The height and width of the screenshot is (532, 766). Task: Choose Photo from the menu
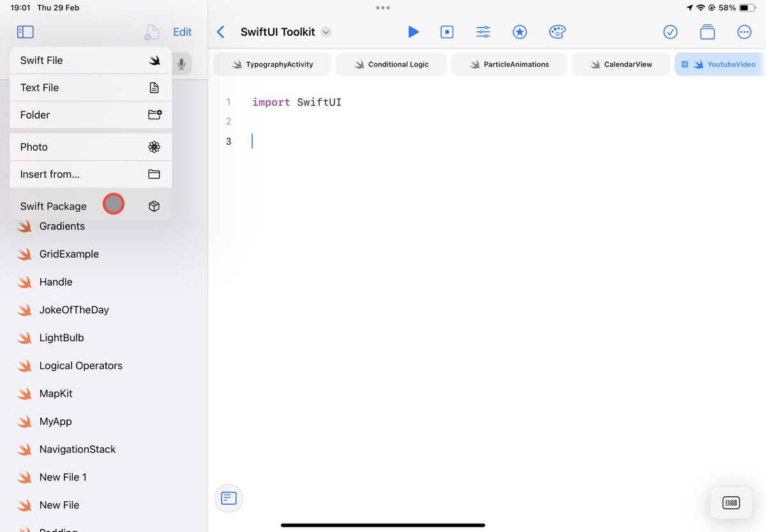click(x=91, y=147)
